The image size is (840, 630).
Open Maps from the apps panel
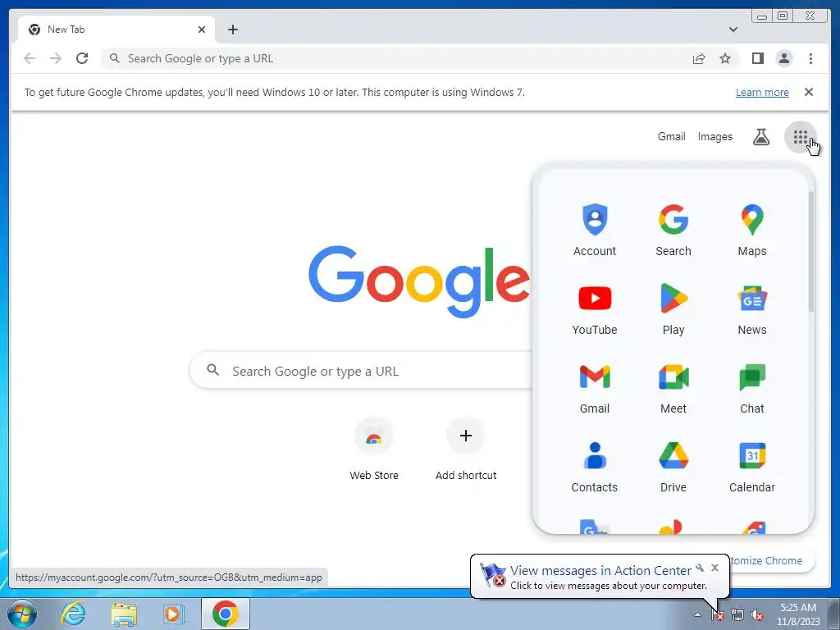click(752, 230)
